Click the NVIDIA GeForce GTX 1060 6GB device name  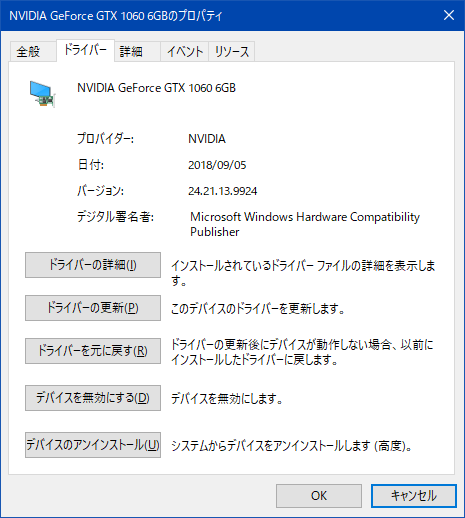[157, 88]
